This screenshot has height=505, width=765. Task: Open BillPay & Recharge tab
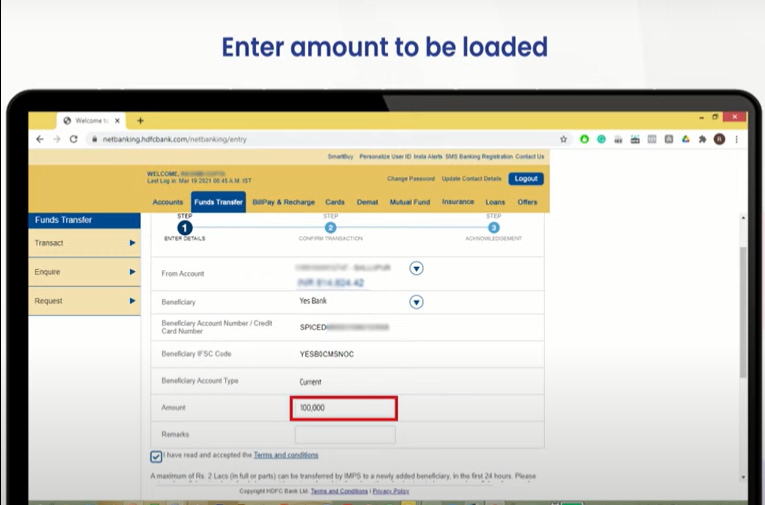283,202
